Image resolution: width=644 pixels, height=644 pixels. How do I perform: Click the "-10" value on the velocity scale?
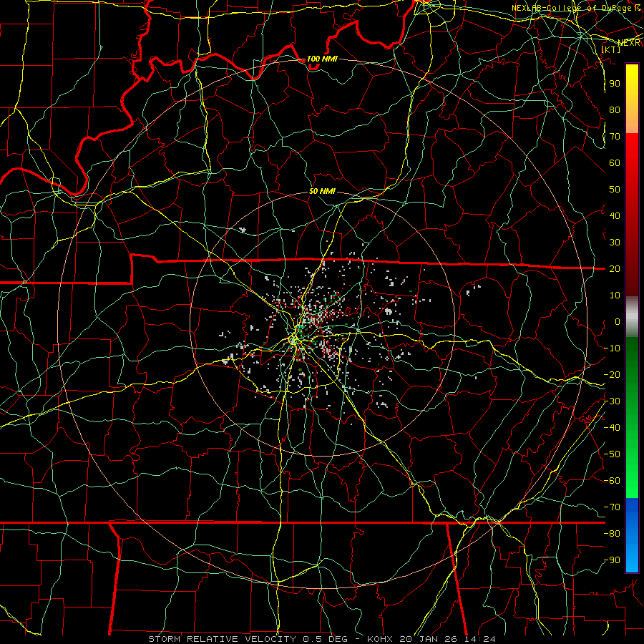pyautogui.click(x=612, y=348)
